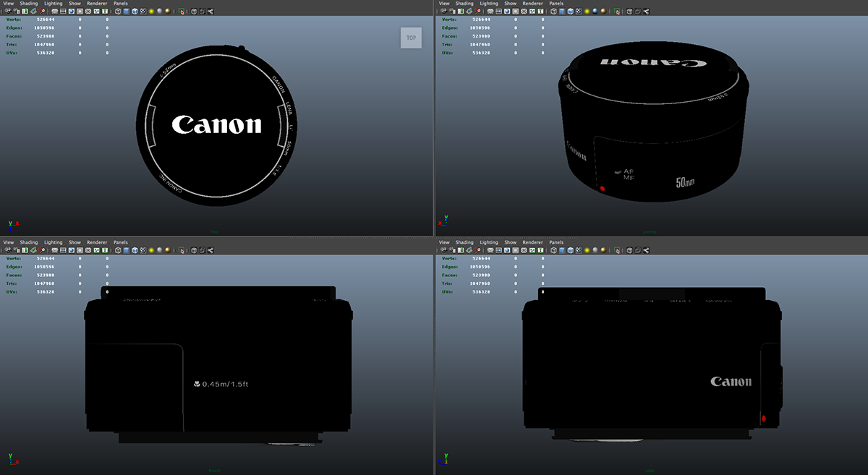
Task: Click the TOP ViewCube in top view panel
Action: [411, 38]
